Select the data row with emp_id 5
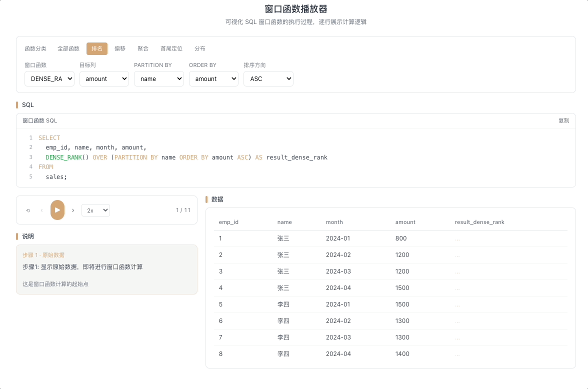 (390, 304)
